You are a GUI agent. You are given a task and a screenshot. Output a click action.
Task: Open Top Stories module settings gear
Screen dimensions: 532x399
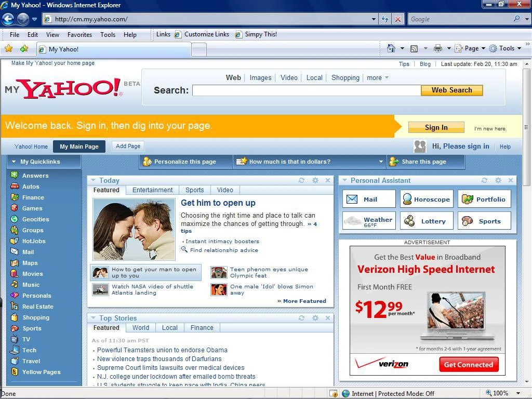coord(315,318)
